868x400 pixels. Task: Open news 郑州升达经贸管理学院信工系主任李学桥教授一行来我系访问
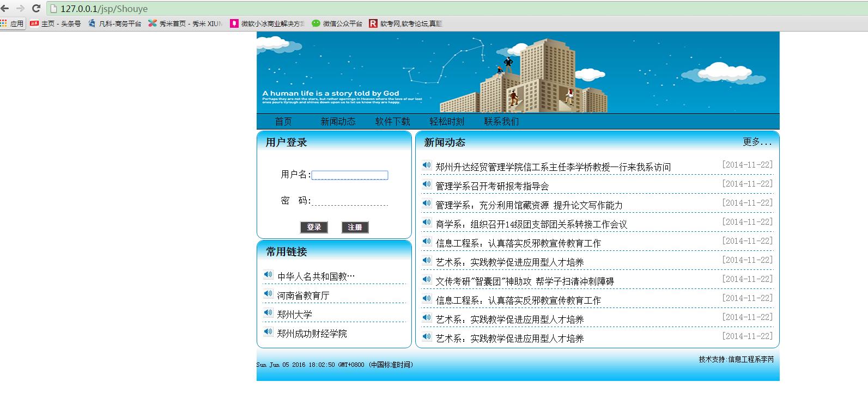(x=553, y=167)
